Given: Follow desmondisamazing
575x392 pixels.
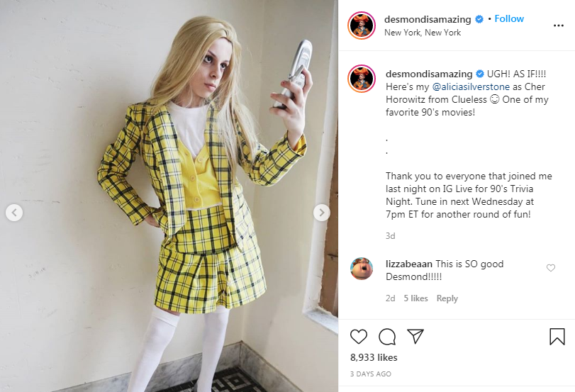Looking at the screenshot, I should click(x=509, y=18).
